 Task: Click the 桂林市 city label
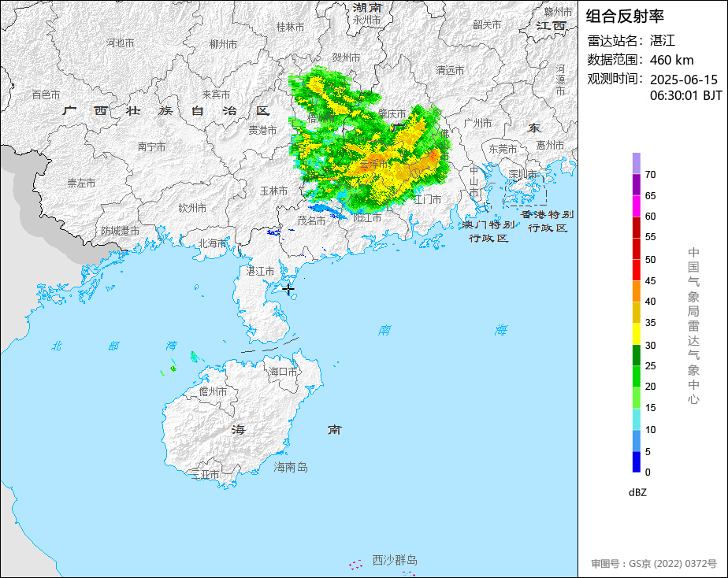point(290,28)
